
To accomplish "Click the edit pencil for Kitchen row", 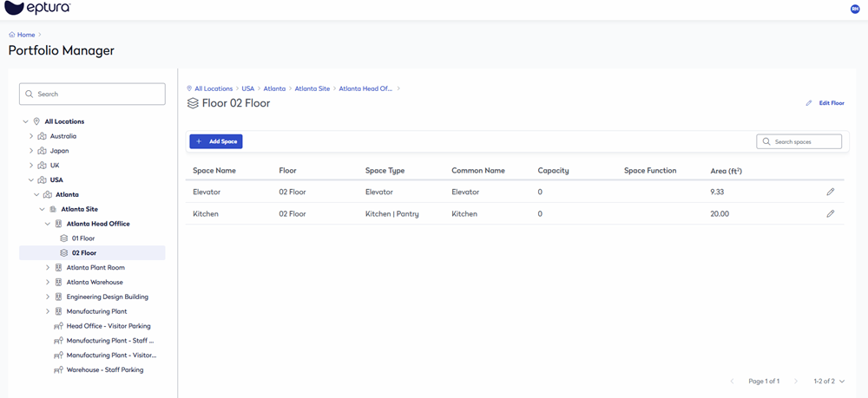I will (830, 213).
